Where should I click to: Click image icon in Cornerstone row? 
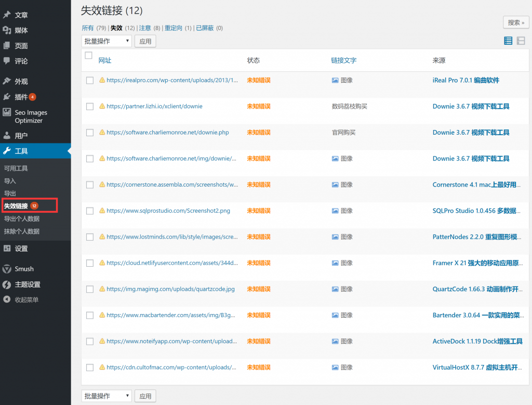[x=335, y=185]
